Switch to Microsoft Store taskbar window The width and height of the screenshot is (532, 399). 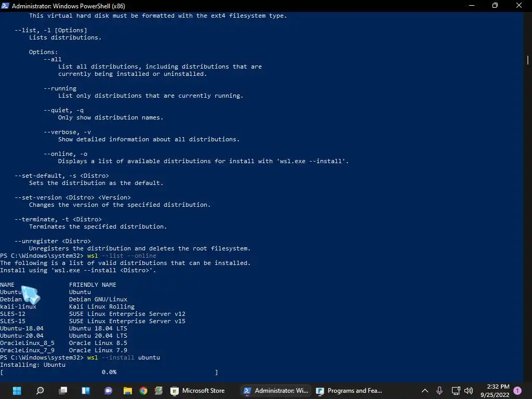point(197,391)
